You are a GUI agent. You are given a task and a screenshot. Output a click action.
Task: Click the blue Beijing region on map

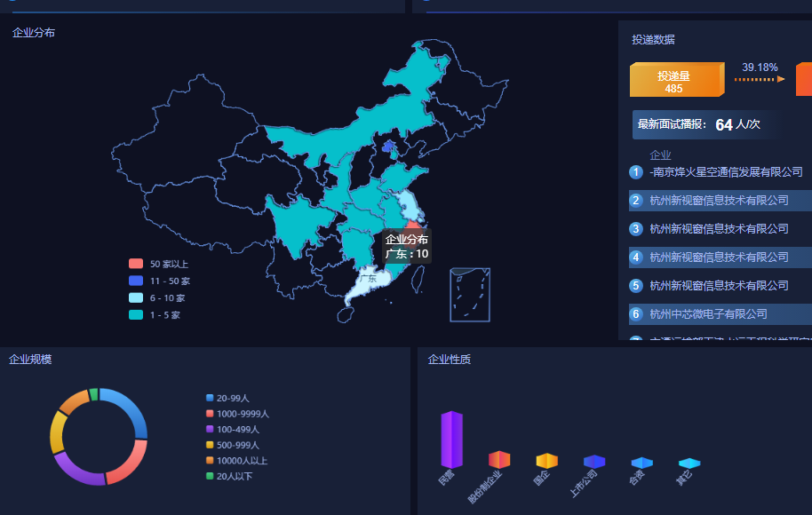[x=388, y=147]
